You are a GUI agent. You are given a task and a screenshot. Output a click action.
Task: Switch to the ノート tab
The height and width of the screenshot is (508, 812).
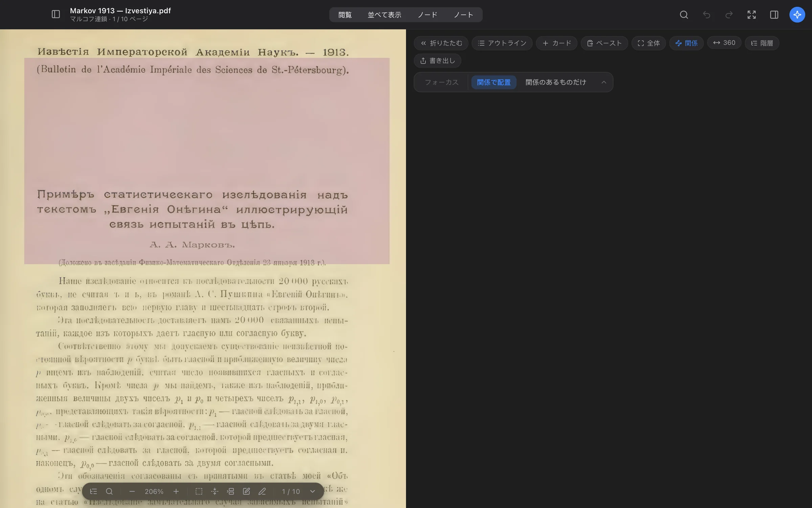[463, 15]
